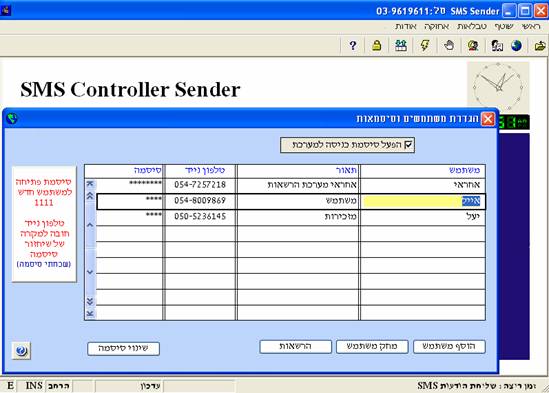Click the שינוי סיסמה button
The height and width of the screenshot is (393, 549).
pyautogui.click(x=123, y=349)
